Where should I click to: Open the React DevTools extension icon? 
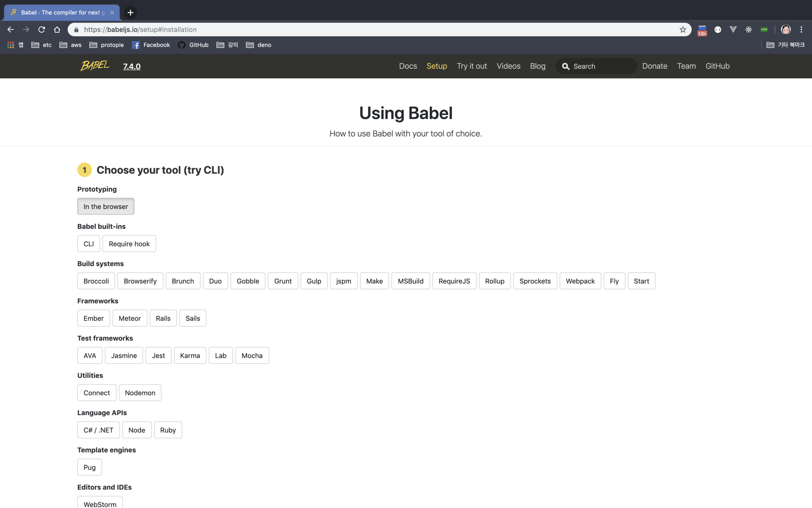click(x=748, y=29)
